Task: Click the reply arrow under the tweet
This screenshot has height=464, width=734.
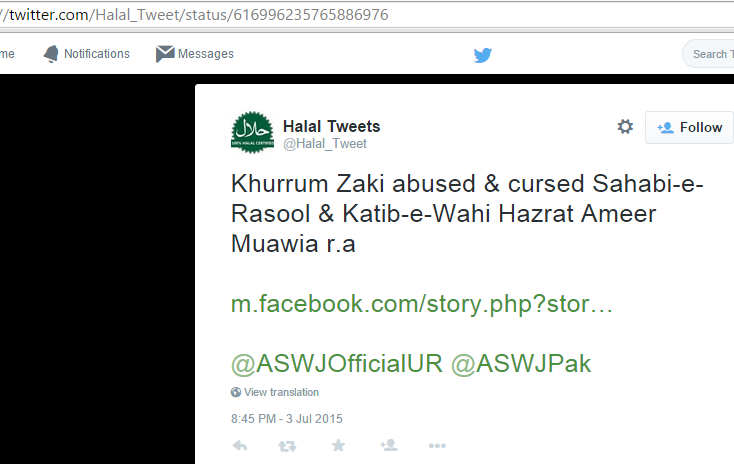Action: [x=240, y=445]
